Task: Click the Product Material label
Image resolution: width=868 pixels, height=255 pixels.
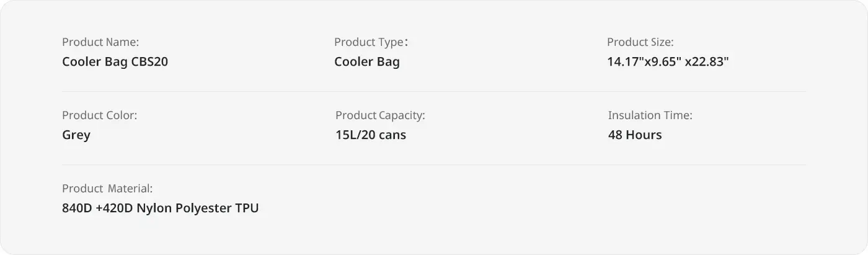Action: click(x=107, y=189)
